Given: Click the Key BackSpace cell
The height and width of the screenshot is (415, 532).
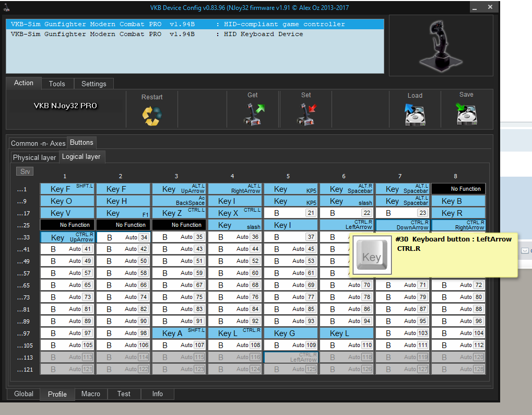Looking at the screenshot, I should click(x=179, y=201).
